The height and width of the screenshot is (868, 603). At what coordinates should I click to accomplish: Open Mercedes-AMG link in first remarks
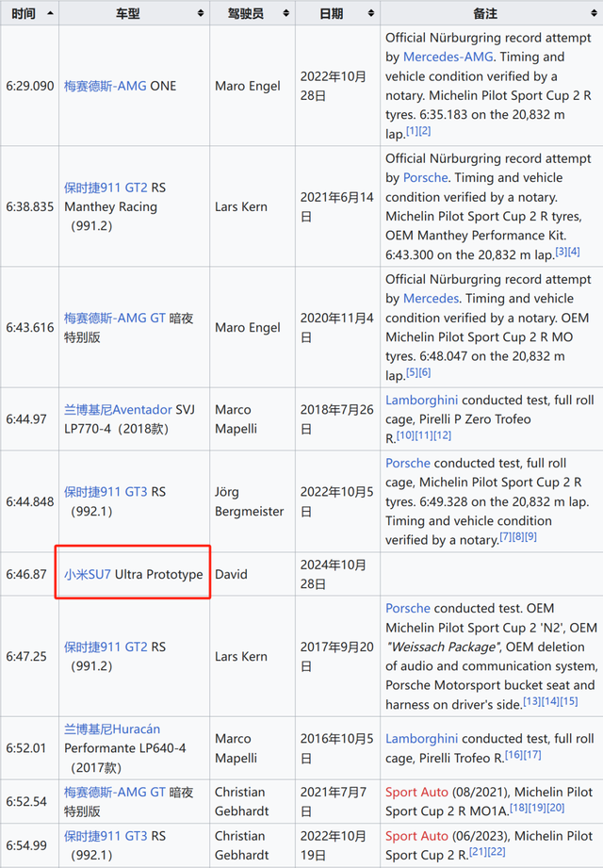448,57
